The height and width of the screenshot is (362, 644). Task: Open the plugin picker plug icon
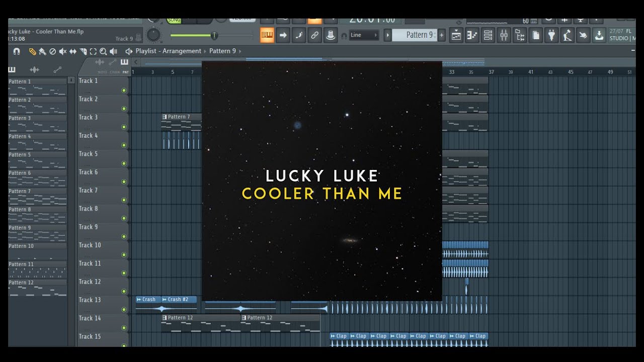pyautogui.click(x=551, y=35)
